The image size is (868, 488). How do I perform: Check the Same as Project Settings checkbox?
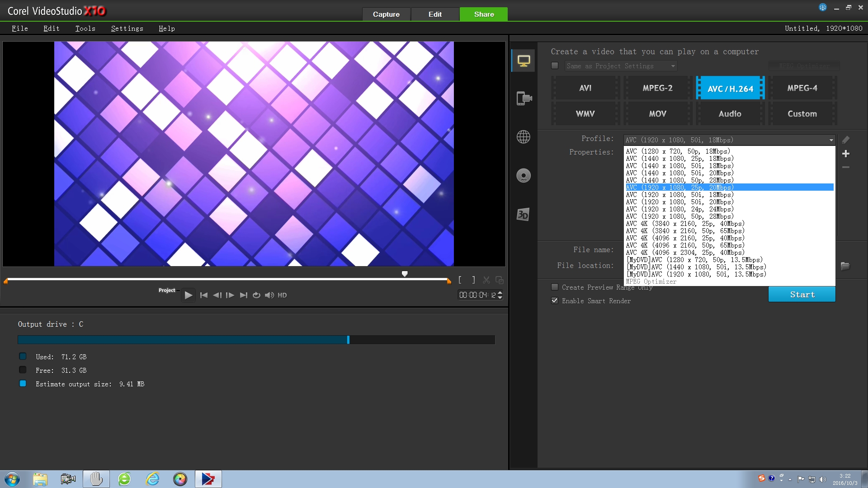click(555, 66)
